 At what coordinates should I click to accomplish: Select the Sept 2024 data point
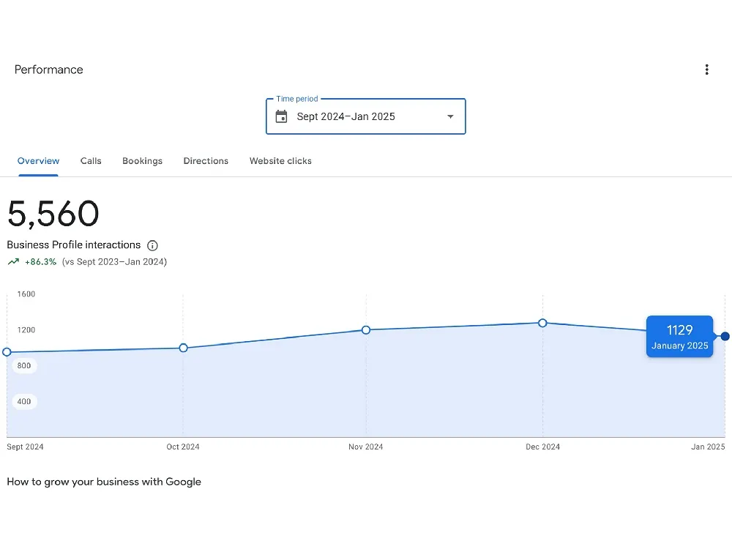7,352
